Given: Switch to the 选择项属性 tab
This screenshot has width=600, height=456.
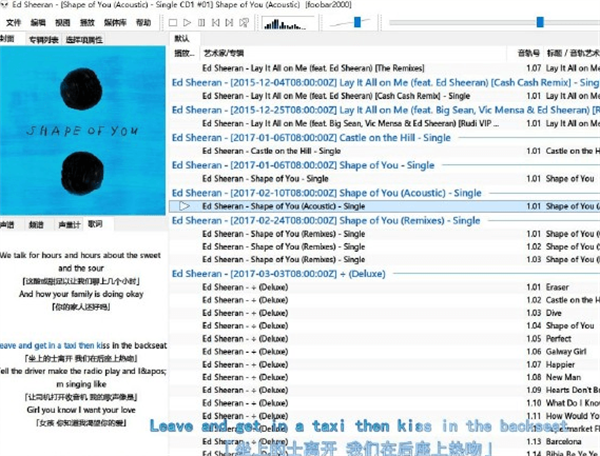Looking at the screenshot, I should tap(83, 38).
